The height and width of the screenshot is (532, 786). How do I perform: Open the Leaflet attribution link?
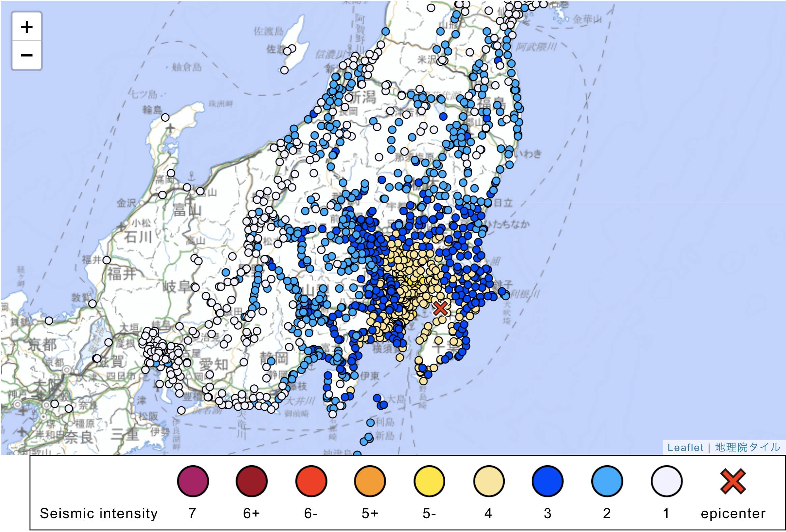click(685, 448)
